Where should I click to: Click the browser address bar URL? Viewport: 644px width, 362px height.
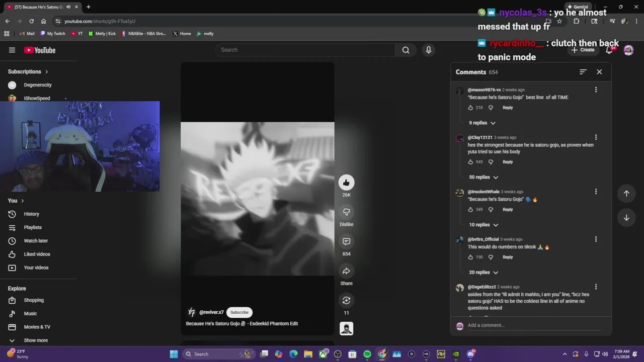click(x=100, y=21)
